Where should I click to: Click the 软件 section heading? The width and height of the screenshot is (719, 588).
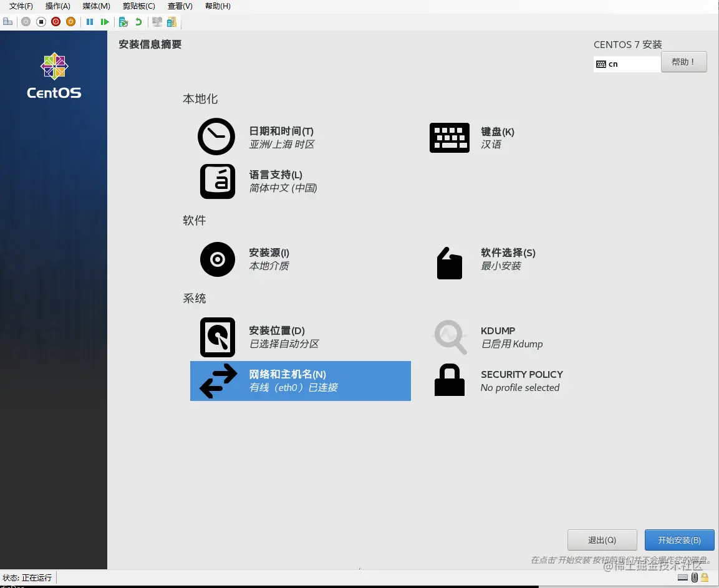click(194, 220)
